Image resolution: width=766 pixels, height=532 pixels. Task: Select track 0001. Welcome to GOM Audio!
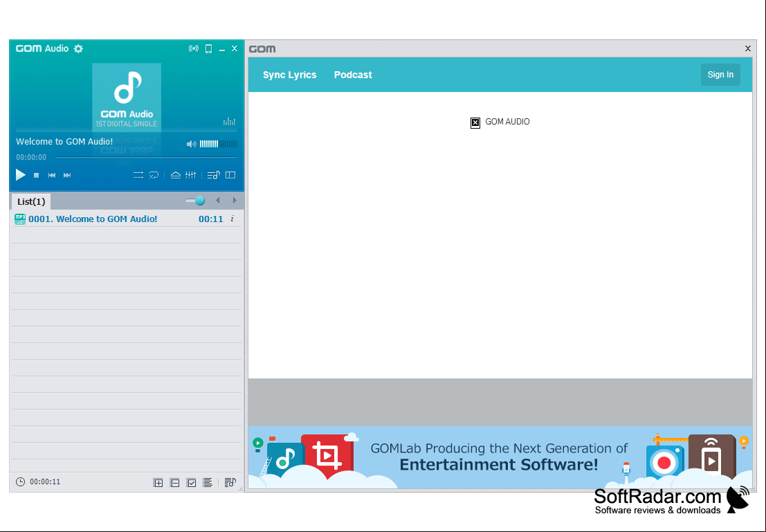[x=127, y=219]
